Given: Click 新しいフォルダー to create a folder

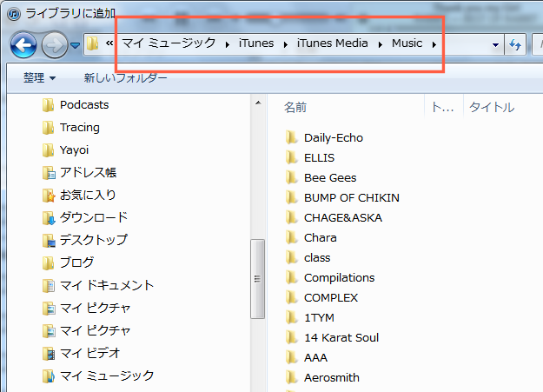Looking at the screenshot, I should pyautogui.click(x=125, y=78).
